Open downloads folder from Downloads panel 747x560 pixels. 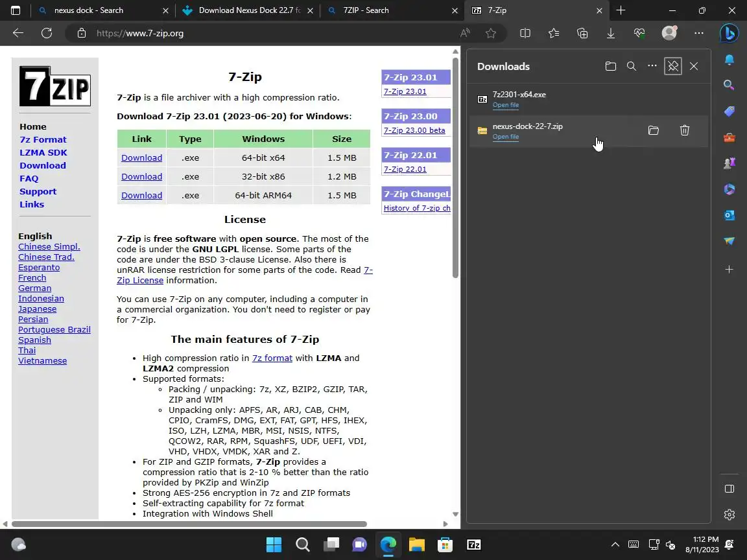(610, 66)
